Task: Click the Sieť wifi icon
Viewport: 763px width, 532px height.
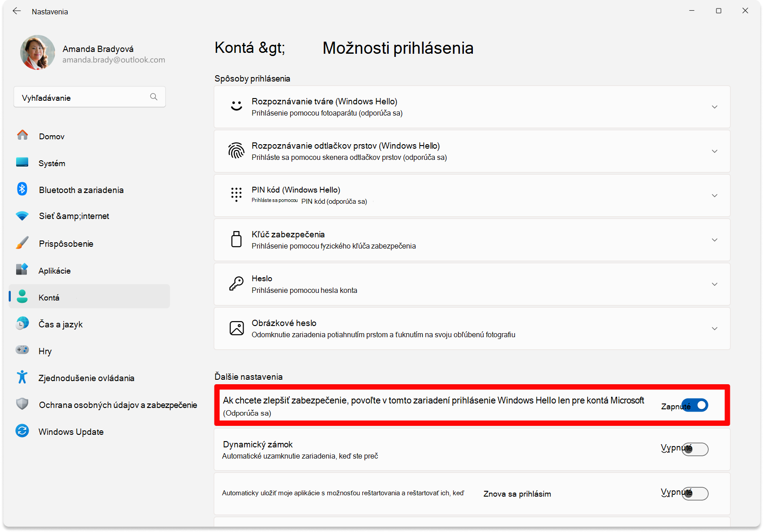Action: 22,216
